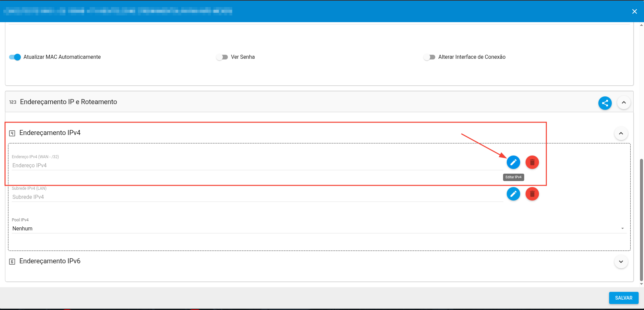Turn on Alterar Interface de Conexão
Viewport: 644px width, 310px height.
tap(429, 57)
